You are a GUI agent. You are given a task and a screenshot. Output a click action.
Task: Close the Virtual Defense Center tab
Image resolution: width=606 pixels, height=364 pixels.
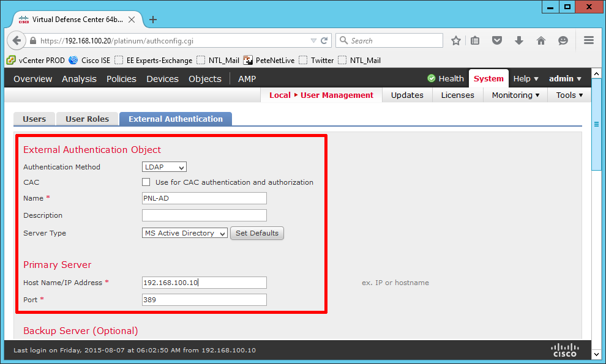(x=132, y=20)
